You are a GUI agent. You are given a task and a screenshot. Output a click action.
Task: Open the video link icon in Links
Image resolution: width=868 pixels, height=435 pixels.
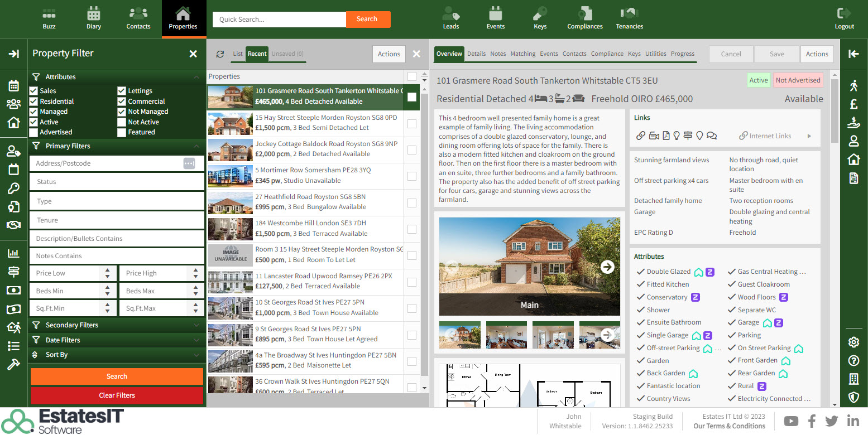[654, 136]
